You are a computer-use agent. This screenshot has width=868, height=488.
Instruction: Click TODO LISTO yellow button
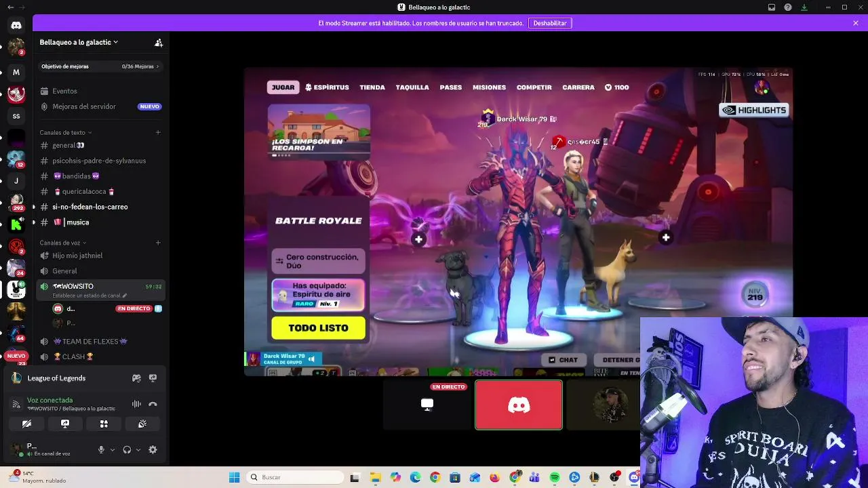pos(319,328)
